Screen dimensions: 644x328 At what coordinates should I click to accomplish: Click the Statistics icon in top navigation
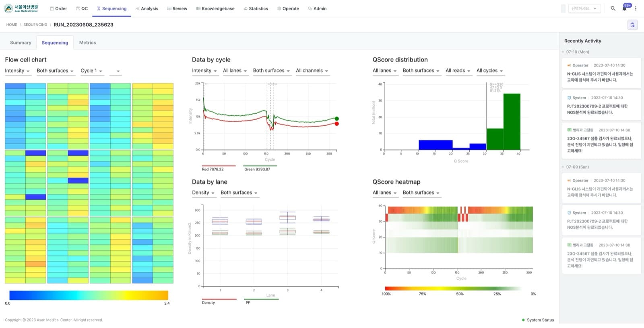[246, 8]
